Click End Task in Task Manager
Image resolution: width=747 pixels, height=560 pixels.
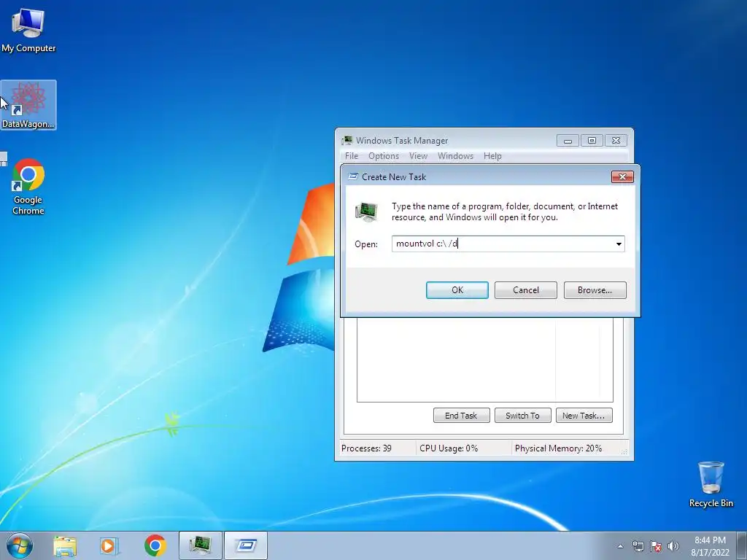coord(461,415)
